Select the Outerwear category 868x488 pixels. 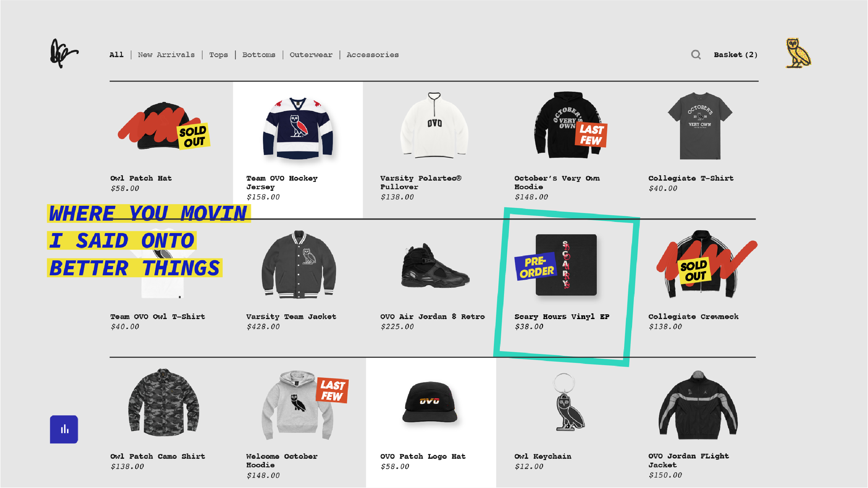[x=311, y=55]
